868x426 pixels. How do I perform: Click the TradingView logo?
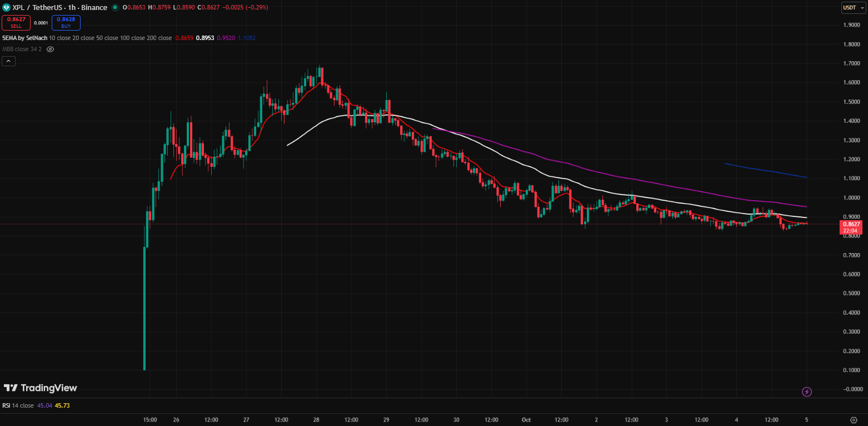[x=41, y=388]
